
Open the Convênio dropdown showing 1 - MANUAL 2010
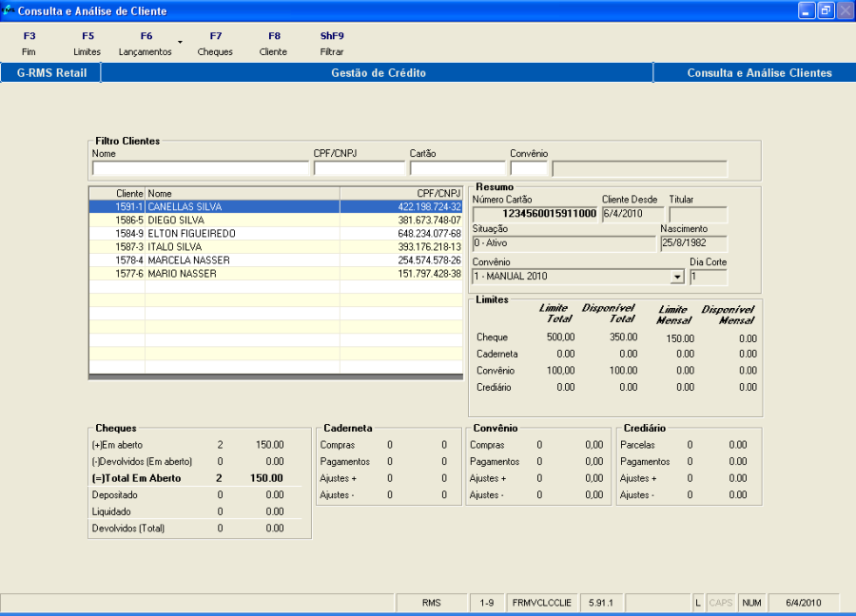[677, 277]
